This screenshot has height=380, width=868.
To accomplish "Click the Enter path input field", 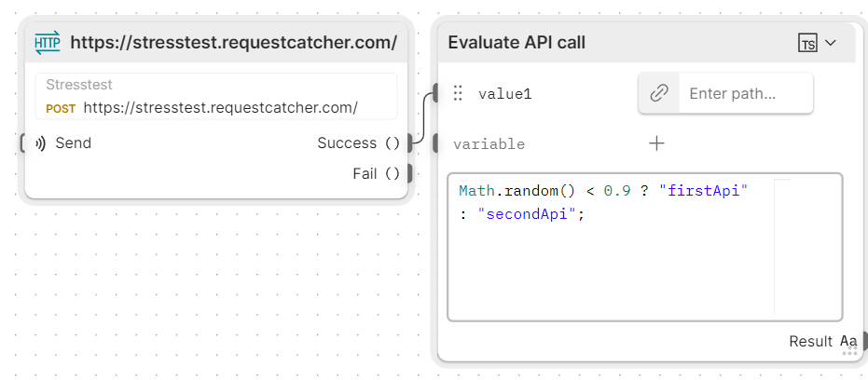I will pos(745,93).
